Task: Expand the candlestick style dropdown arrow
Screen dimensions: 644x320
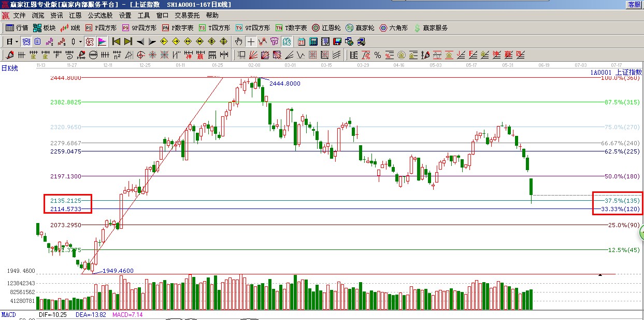Action: [80, 41]
